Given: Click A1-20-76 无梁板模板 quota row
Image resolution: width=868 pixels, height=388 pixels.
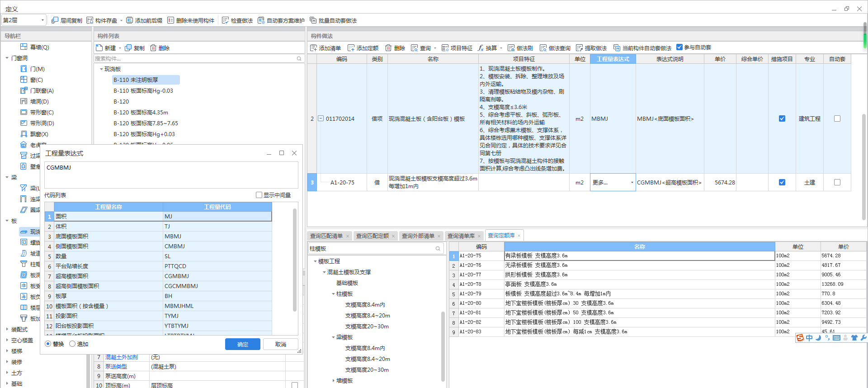Looking at the screenshot, I should coord(657,265).
